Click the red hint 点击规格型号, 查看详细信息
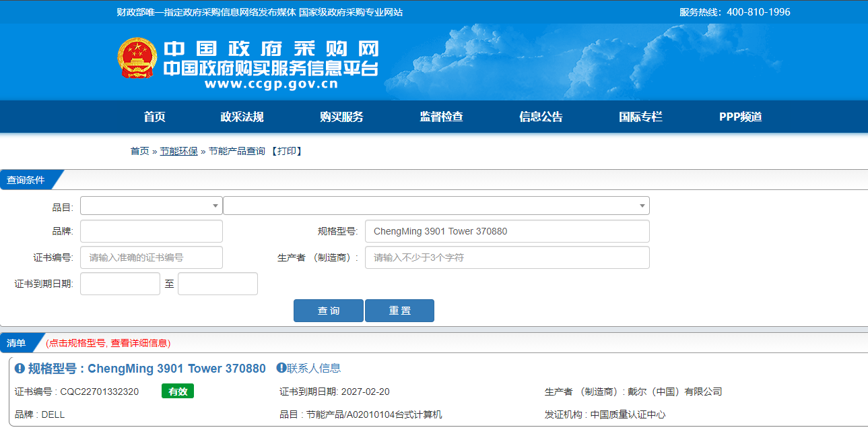This screenshot has width=868, height=436. (x=108, y=343)
